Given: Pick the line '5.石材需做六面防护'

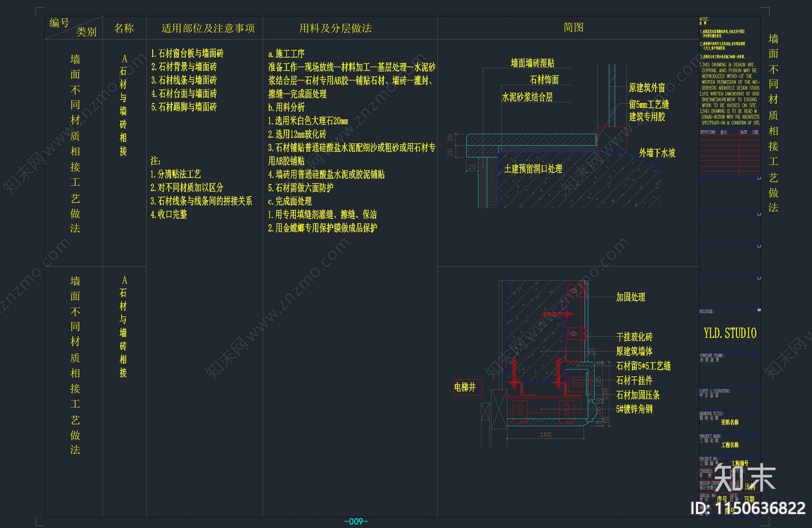Looking at the screenshot, I should [x=301, y=188].
